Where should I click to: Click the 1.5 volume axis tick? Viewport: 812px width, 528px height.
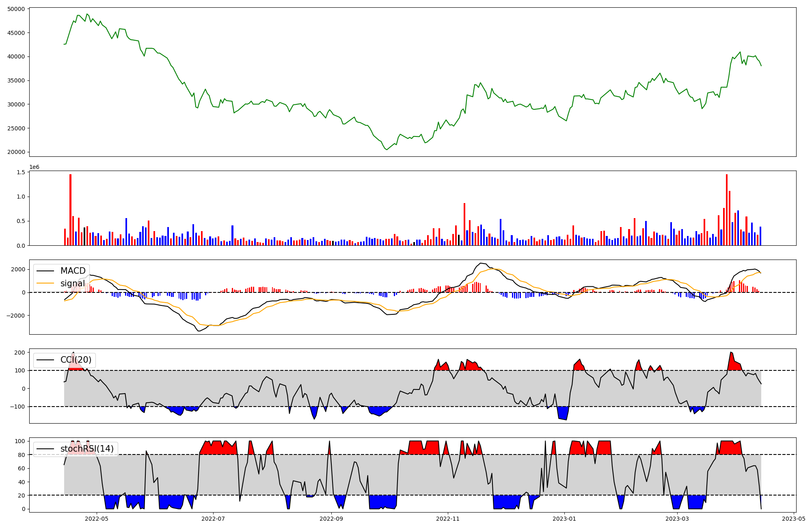21,173
